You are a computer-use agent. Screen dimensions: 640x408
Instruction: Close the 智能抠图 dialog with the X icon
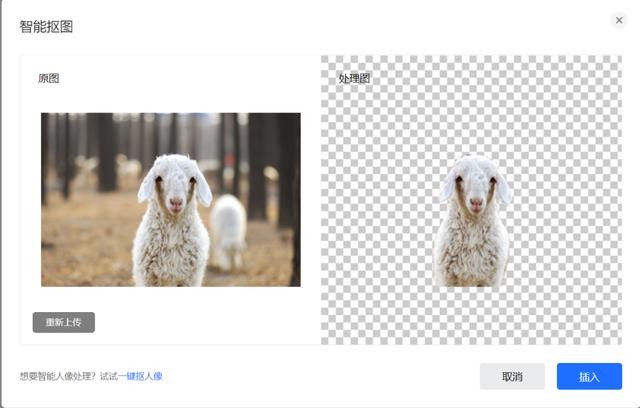(619, 20)
